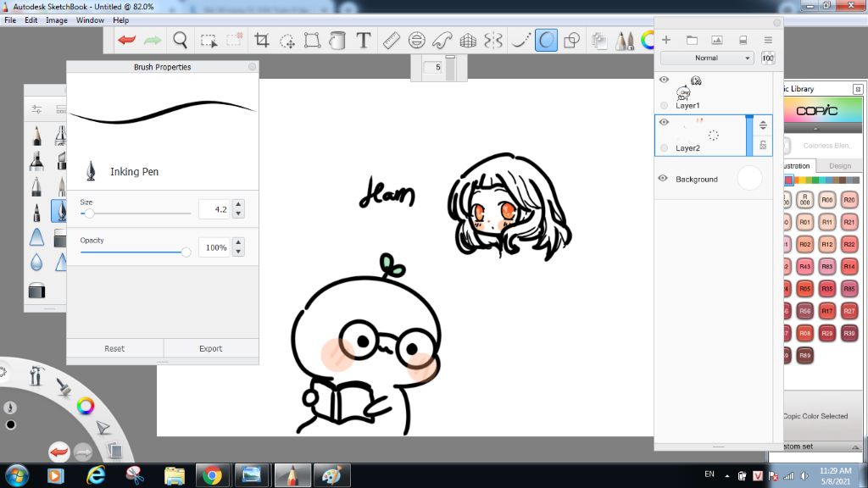Screen dimensions: 868x488
Task: Choose the rectangle Select tool
Action: pyautogui.click(x=209, y=41)
